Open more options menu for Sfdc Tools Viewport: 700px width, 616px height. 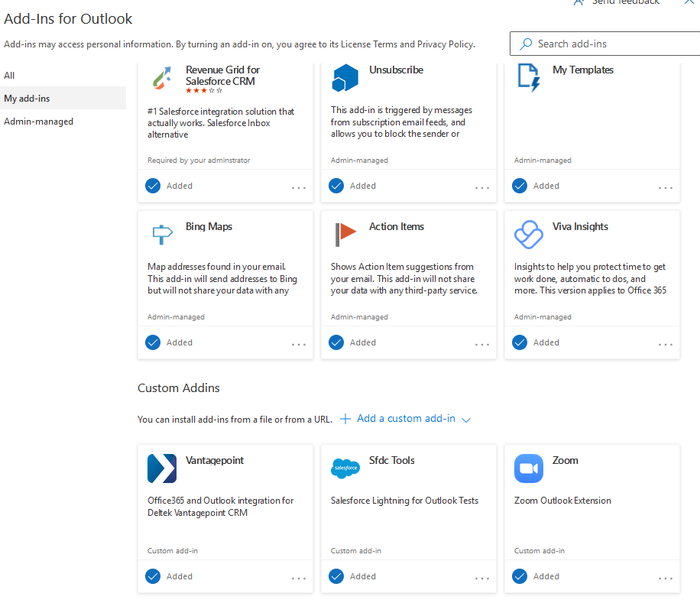[x=482, y=579]
